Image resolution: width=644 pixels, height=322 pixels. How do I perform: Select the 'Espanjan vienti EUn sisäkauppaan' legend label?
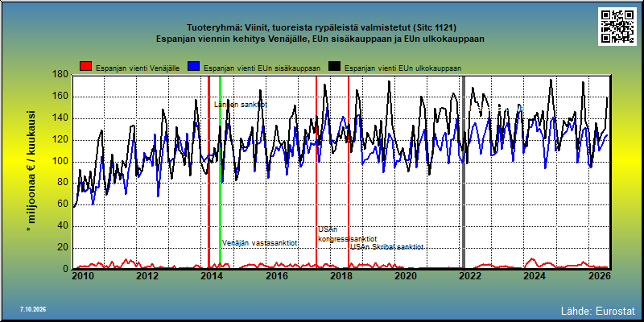click(262, 68)
